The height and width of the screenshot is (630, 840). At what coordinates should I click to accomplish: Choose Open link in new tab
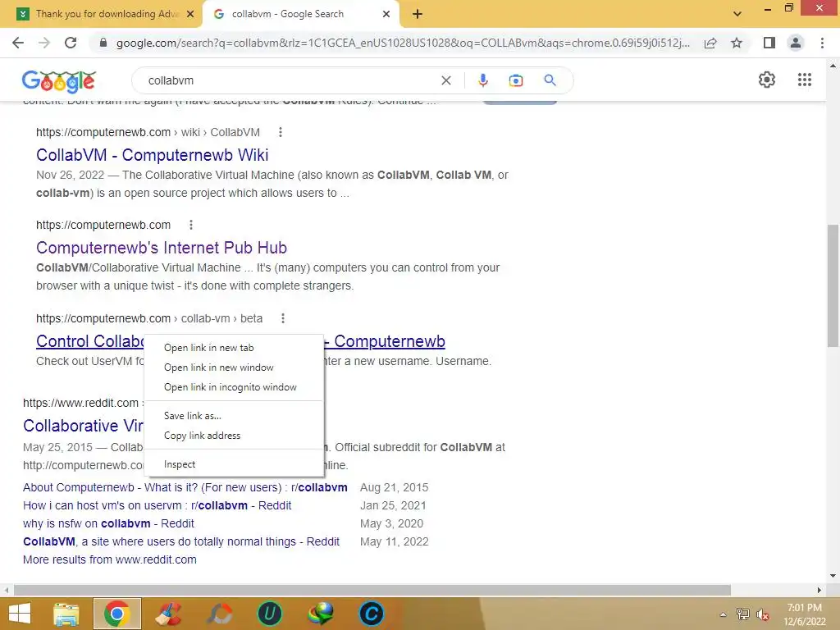234,348
